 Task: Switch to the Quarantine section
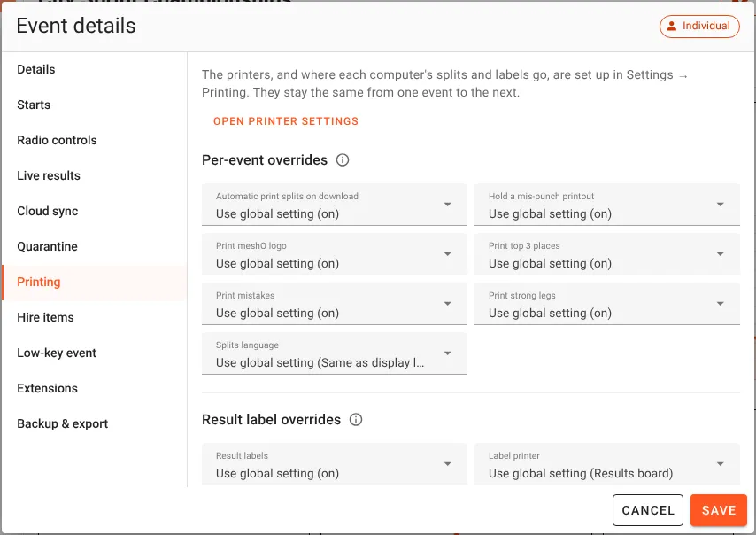point(95,246)
